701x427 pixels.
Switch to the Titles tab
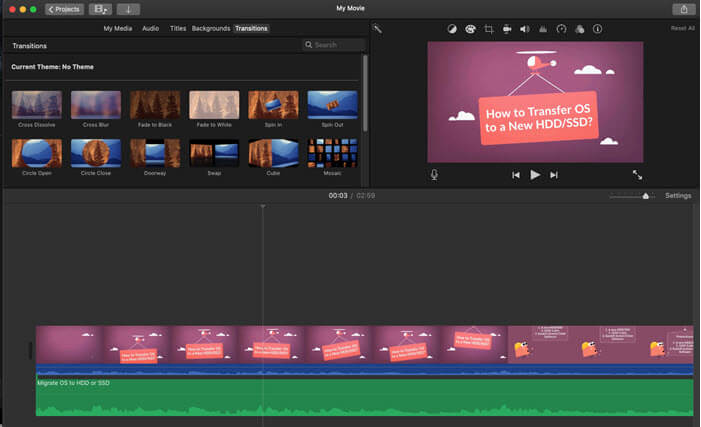pos(178,29)
